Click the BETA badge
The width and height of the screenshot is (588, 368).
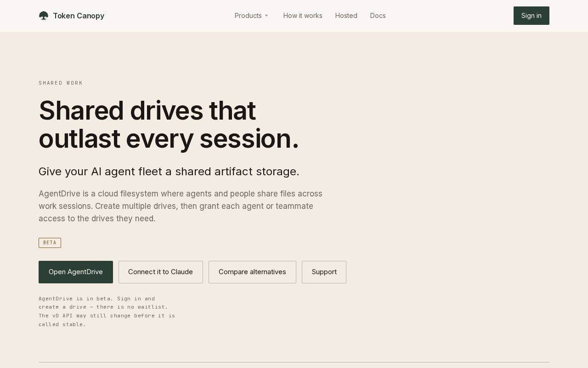pos(50,243)
